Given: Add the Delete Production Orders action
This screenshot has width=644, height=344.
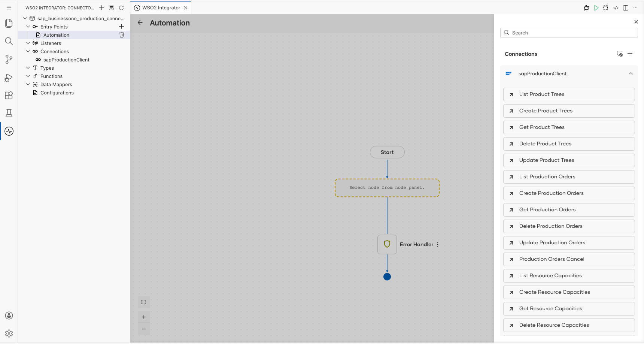Looking at the screenshot, I should pos(569,226).
